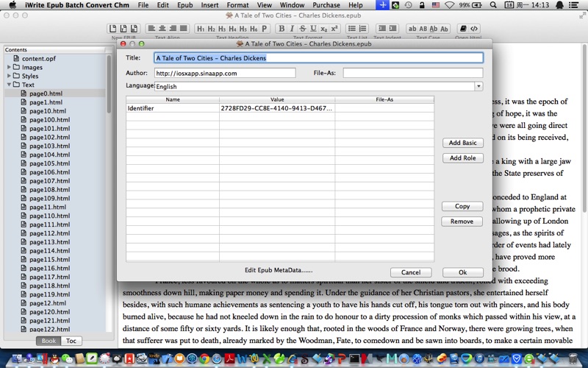Apply Heading 6 (H6) style

click(254, 29)
